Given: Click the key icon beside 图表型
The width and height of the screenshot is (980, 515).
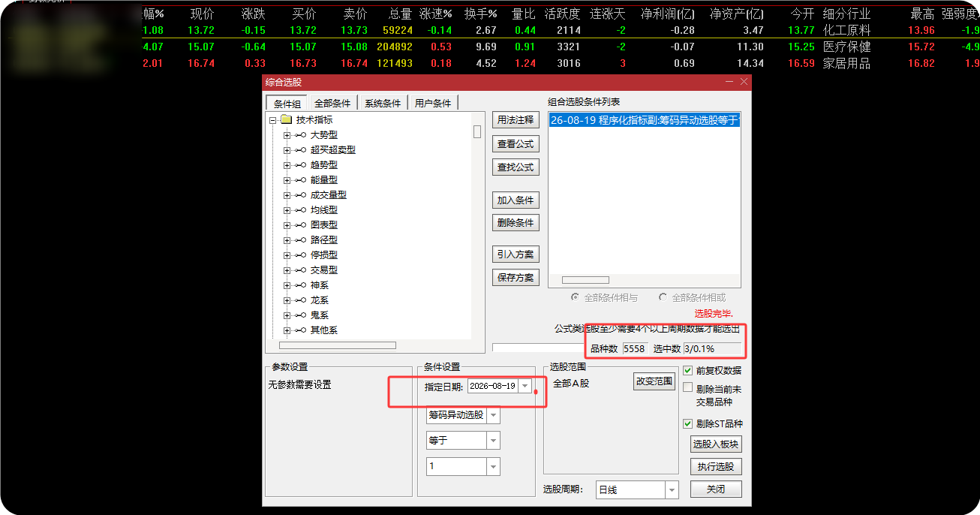Looking at the screenshot, I should point(300,225).
